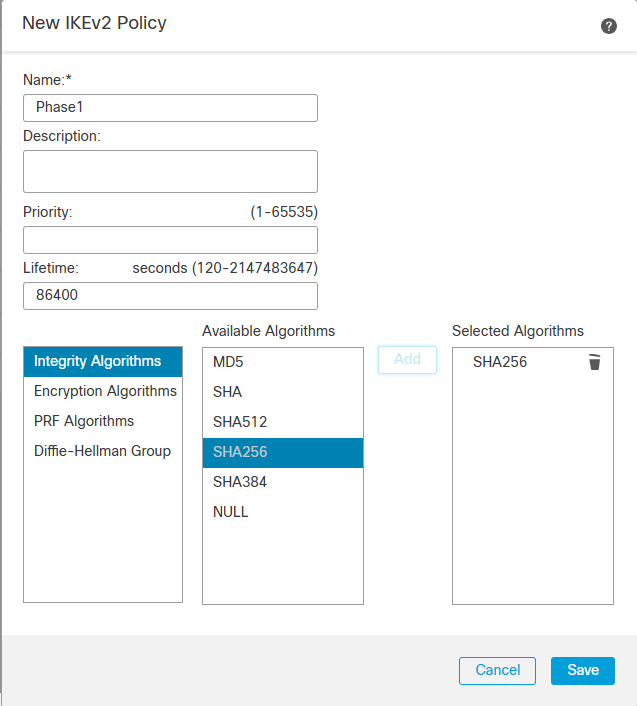The height and width of the screenshot is (706, 637).
Task: Select SHA256 in Selected Algorithms list
Action: tap(500, 362)
